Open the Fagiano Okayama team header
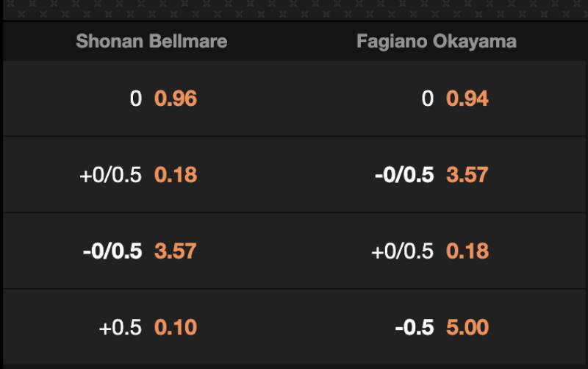This screenshot has width=588, height=369. coord(436,41)
